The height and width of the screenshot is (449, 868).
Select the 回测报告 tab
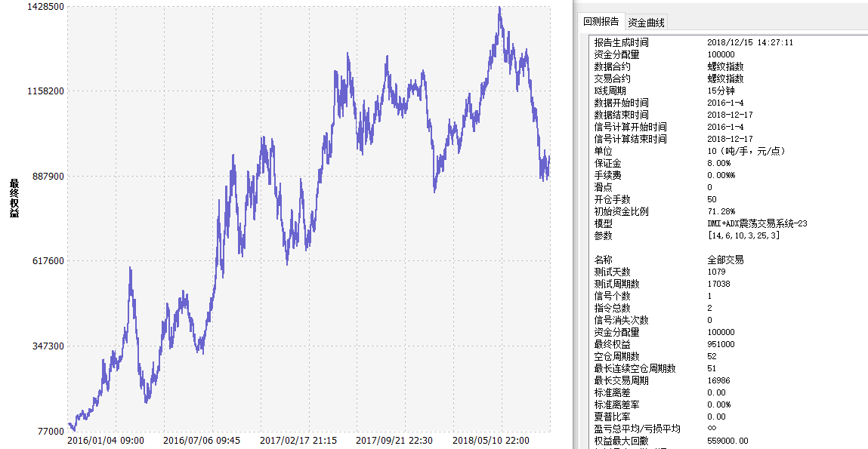click(x=601, y=22)
